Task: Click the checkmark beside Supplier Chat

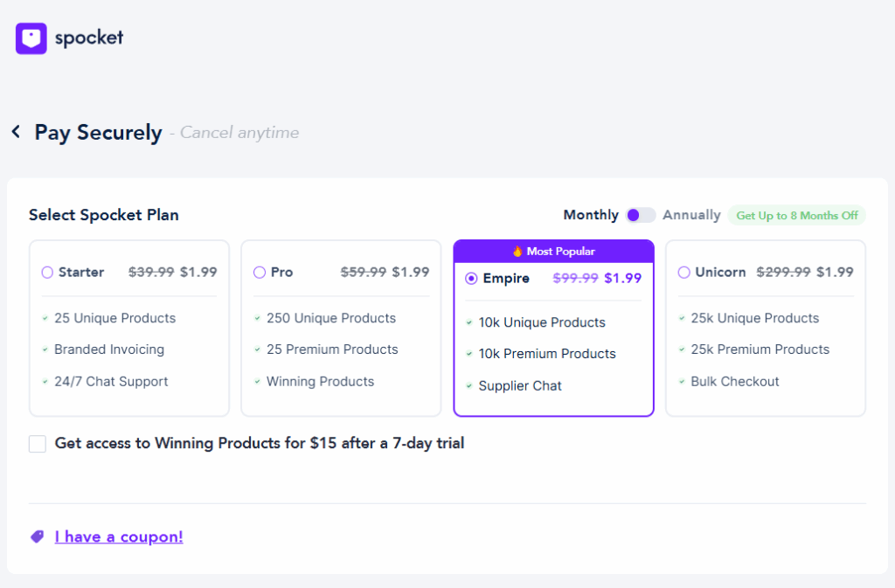Action: click(x=469, y=386)
